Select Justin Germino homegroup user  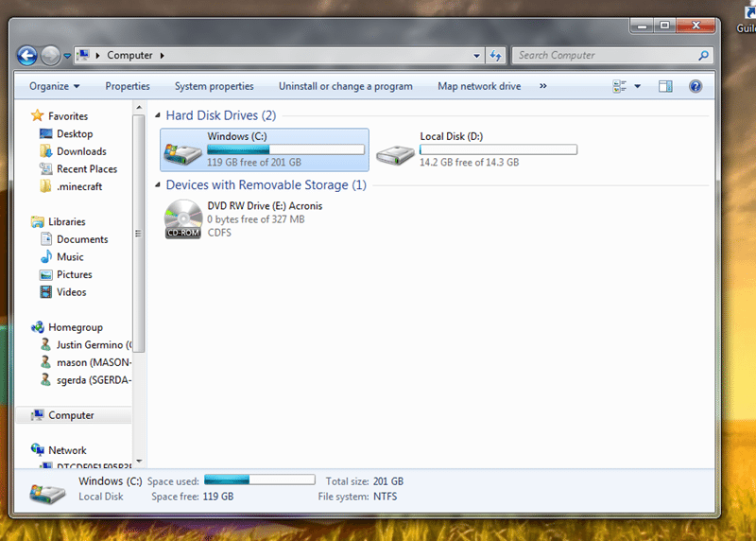(94, 345)
